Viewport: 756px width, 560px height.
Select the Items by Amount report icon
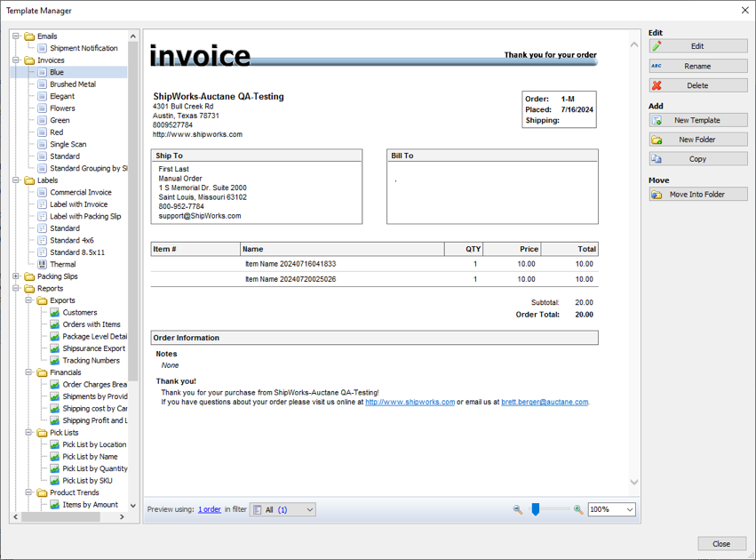[x=55, y=505]
